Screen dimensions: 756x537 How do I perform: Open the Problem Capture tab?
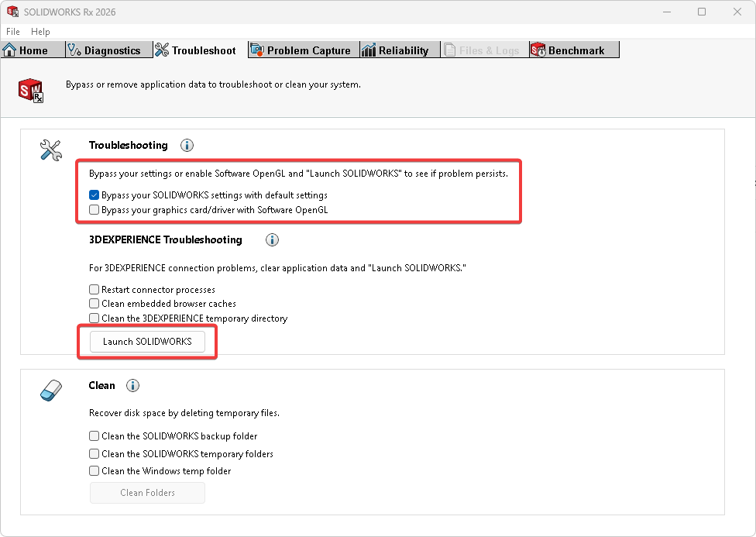(x=304, y=50)
